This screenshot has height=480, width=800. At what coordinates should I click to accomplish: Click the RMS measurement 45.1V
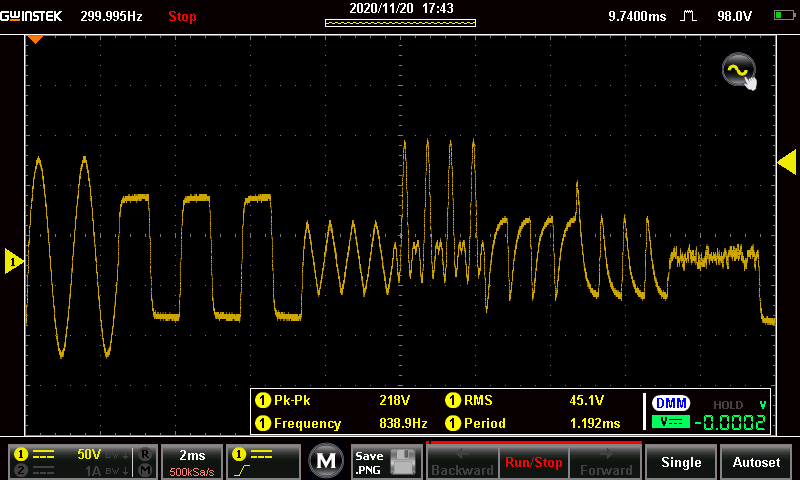[x=524, y=400]
